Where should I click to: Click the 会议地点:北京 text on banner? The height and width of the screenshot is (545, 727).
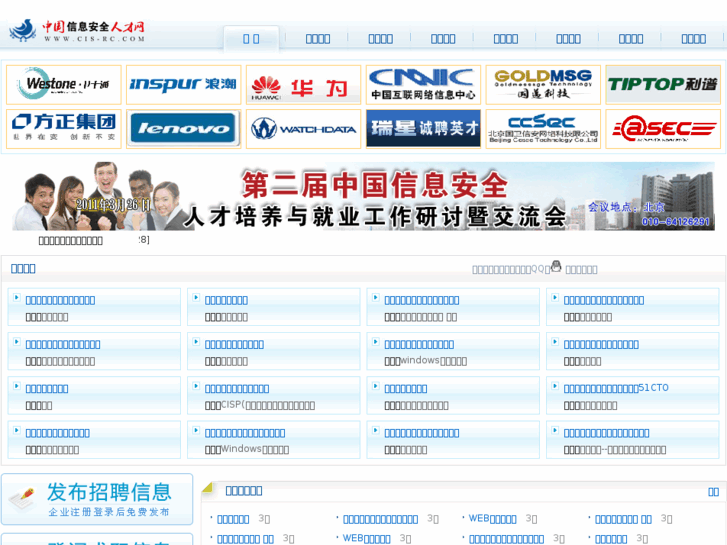point(626,207)
